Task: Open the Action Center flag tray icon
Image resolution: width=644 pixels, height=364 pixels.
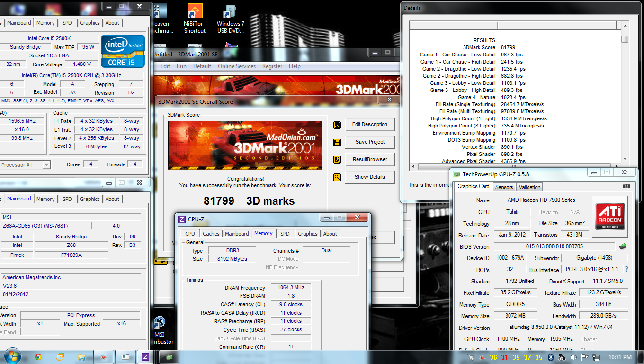Action: coord(585,357)
